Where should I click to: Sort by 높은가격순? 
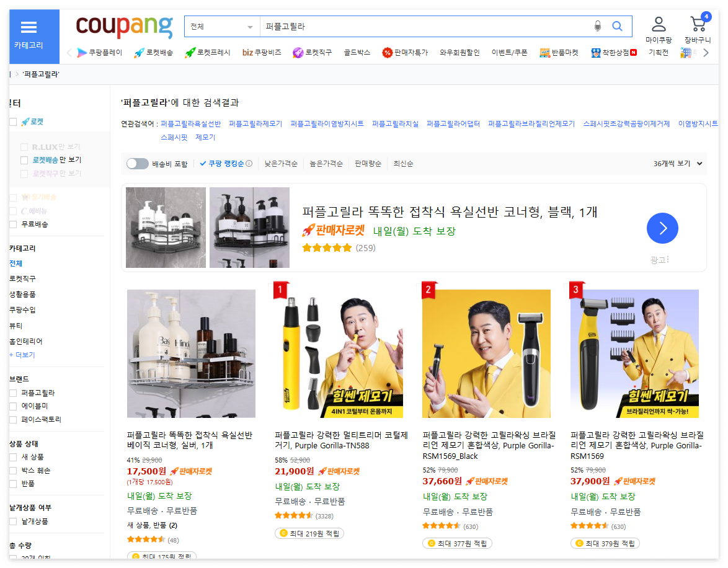click(326, 164)
